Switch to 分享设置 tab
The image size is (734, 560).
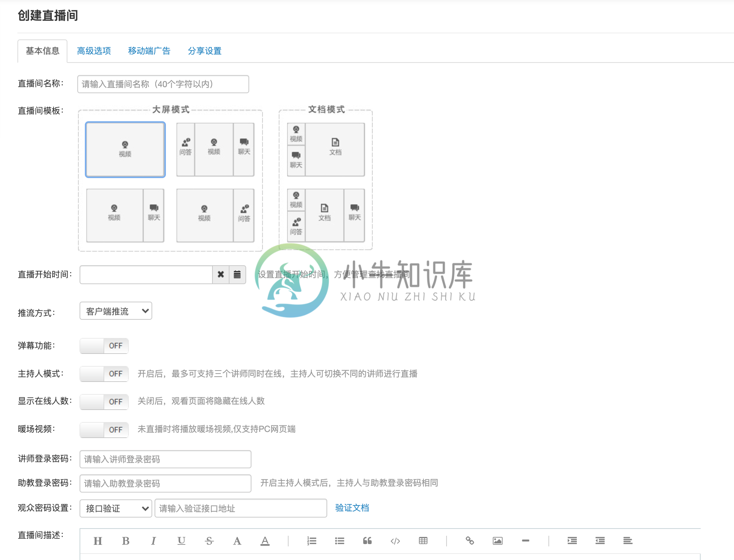tap(205, 51)
